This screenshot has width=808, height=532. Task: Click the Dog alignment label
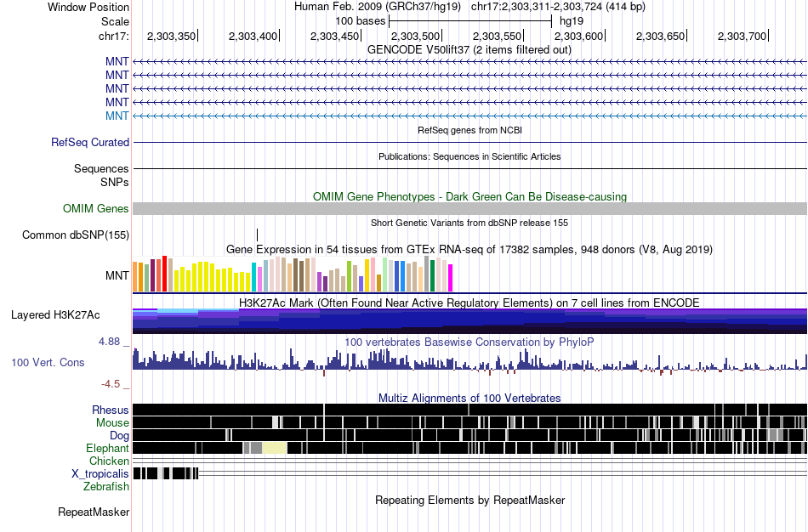coord(119,436)
